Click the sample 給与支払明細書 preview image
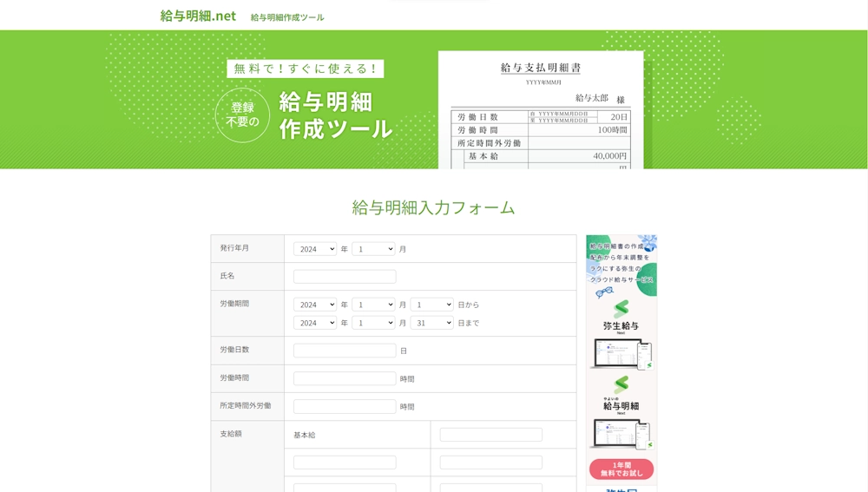868x492 pixels. coord(540,110)
